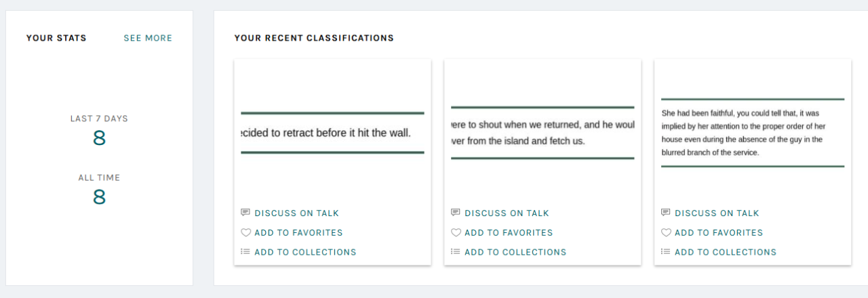Click the heart icon on the first classification card
Image resolution: width=868 pixels, height=298 pixels.
point(245,232)
